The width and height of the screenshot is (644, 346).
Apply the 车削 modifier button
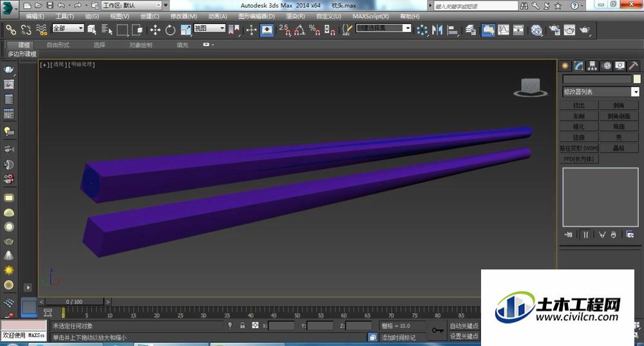pos(579,116)
